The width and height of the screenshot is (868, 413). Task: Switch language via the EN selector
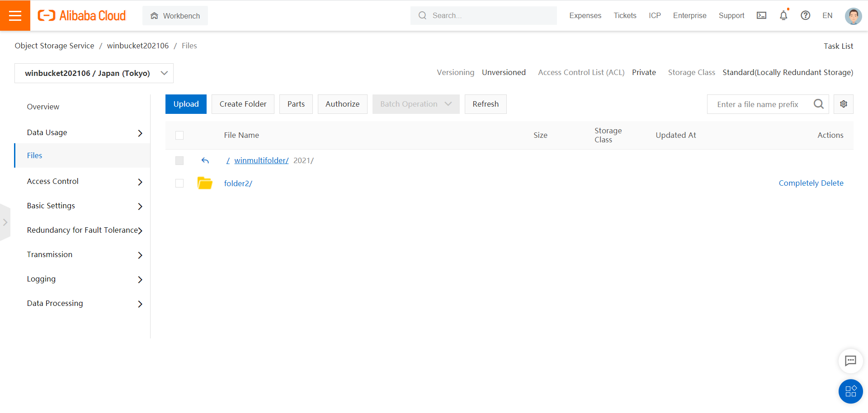click(x=827, y=15)
